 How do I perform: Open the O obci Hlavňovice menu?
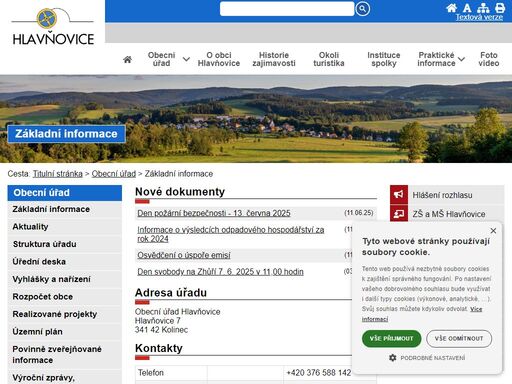pyautogui.click(x=219, y=59)
